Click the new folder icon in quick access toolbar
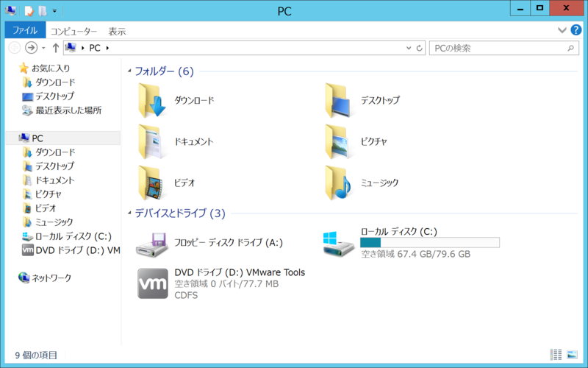This screenshot has width=588, height=368. click(x=43, y=10)
